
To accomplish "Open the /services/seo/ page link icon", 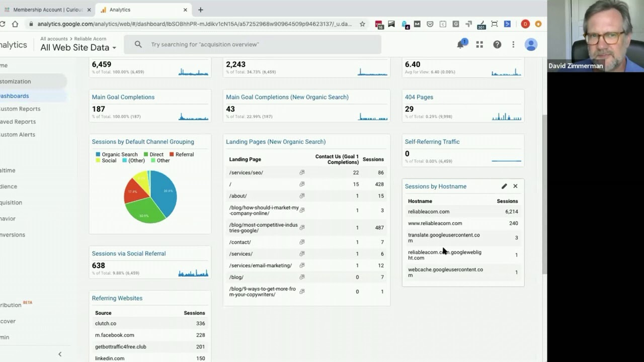I will 302,172.
